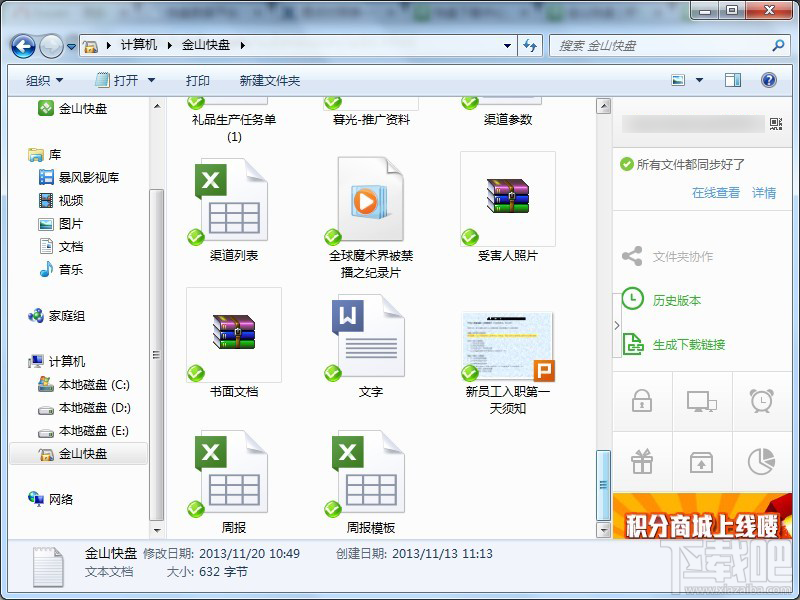Open the address bar history dropdown

(507, 46)
